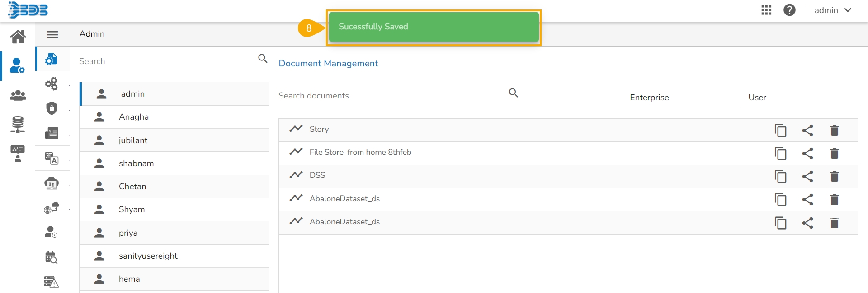Select user sanityusereight from the list
The image size is (868, 293).
148,256
